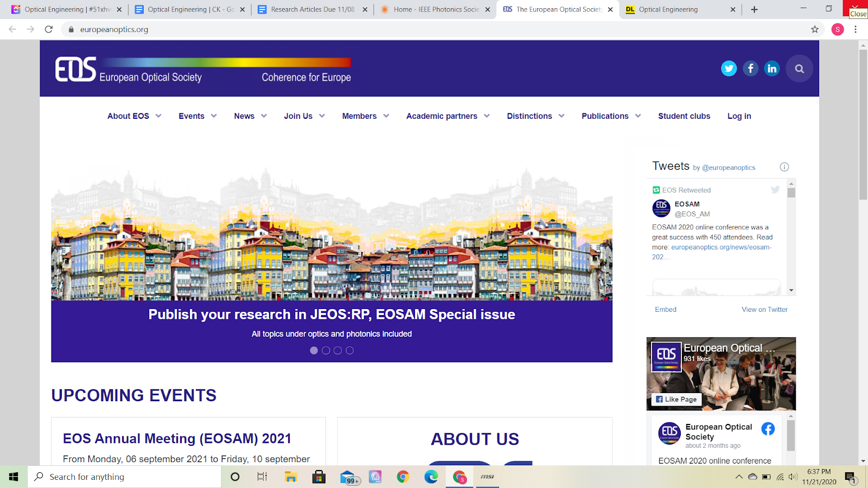
Task: Open File Explorer from the taskbar
Action: click(x=291, y=477)
